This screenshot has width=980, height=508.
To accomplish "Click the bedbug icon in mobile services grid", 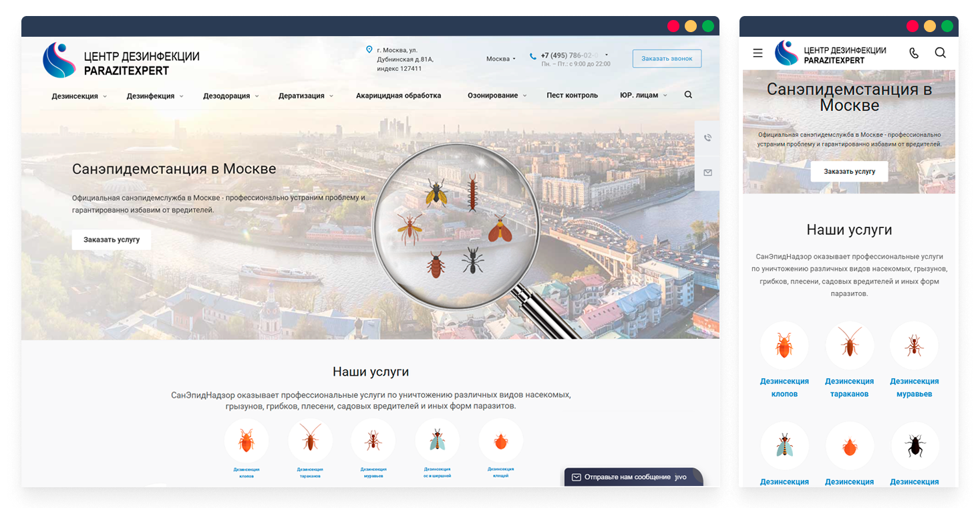I will click(x=784, y=346).
